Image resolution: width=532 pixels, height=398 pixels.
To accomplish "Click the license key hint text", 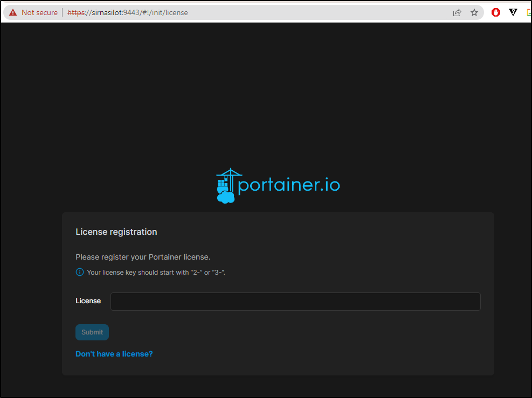I will [156, 272].
